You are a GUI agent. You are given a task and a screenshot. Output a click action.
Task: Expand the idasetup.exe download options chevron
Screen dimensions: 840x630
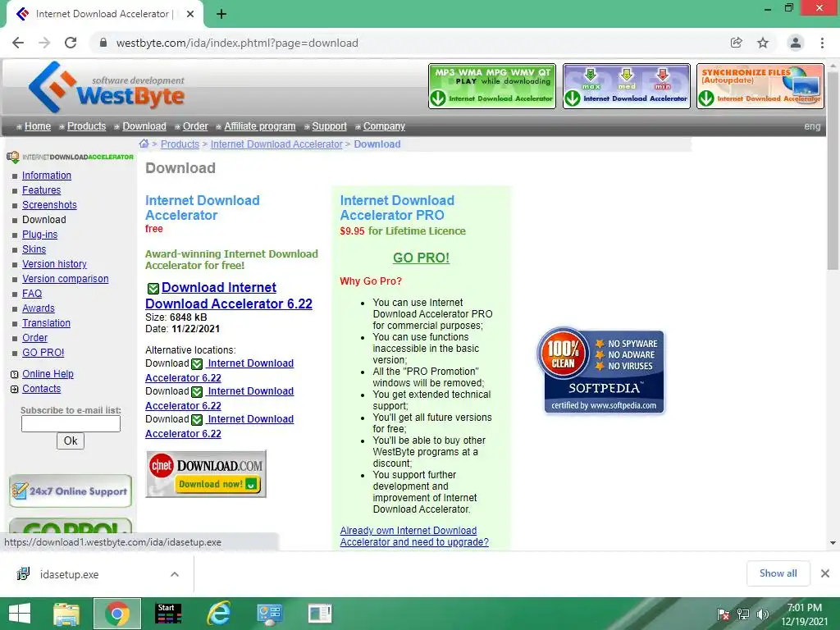[175, 574]
